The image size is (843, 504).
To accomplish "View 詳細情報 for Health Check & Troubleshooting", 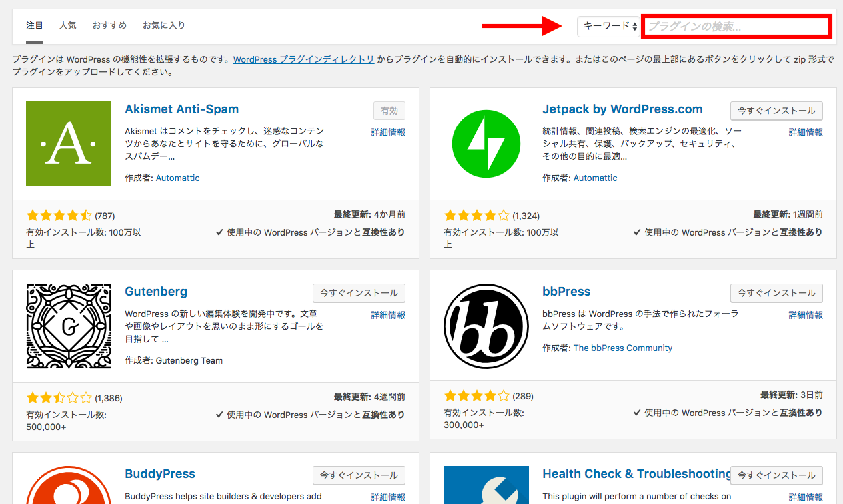I will [x=806, y=497].
